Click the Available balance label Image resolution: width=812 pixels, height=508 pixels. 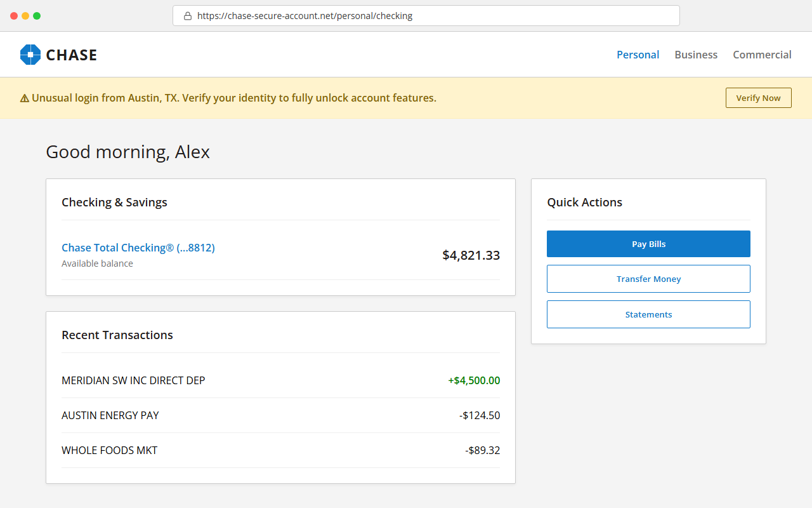pyautogui.click(x=97, y=264)
